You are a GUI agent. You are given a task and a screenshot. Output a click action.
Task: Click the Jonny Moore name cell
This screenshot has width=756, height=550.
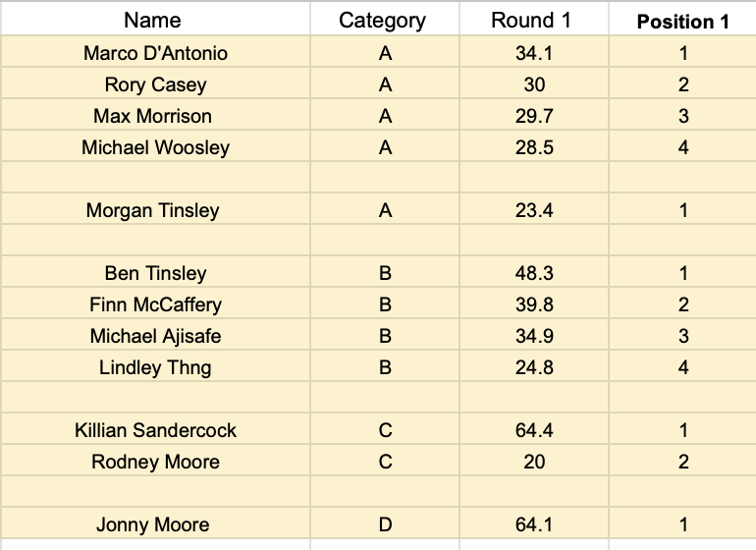coord(155,522)
